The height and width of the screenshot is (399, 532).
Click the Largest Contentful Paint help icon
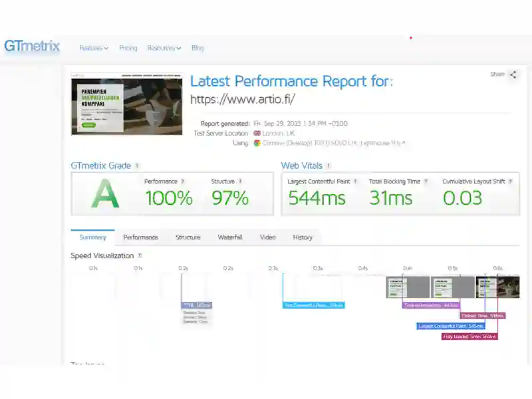coord(355,181)
